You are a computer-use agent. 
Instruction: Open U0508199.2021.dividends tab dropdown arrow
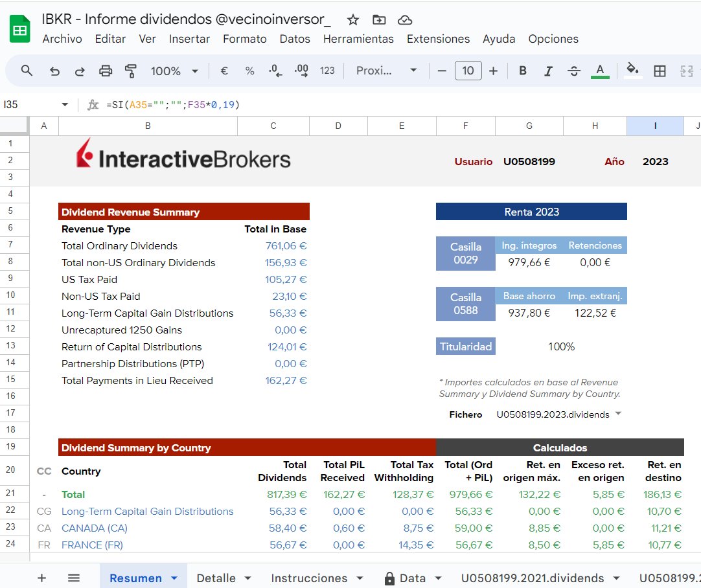click(x=617, y=578)
